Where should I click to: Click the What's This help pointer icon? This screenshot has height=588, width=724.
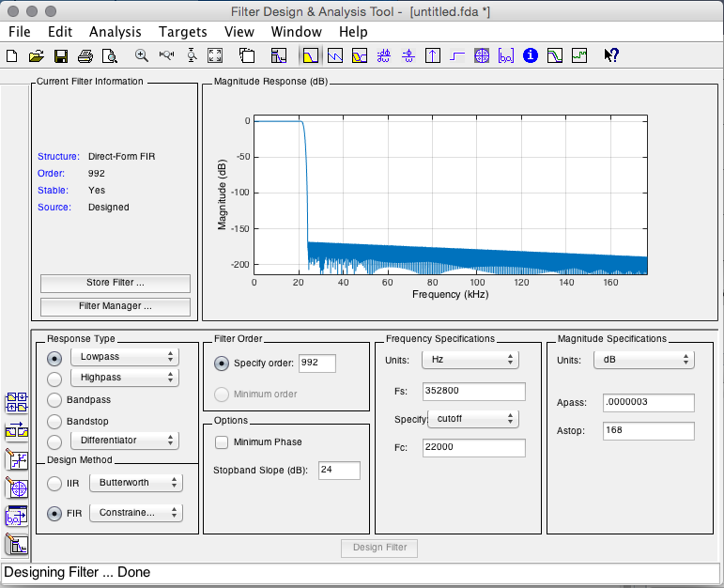[x=611, y=56]
